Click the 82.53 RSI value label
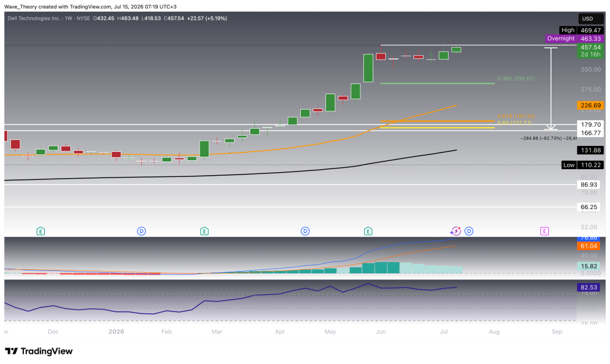Image resolution: width=610 pixels, height=364 pixels. 589,287
